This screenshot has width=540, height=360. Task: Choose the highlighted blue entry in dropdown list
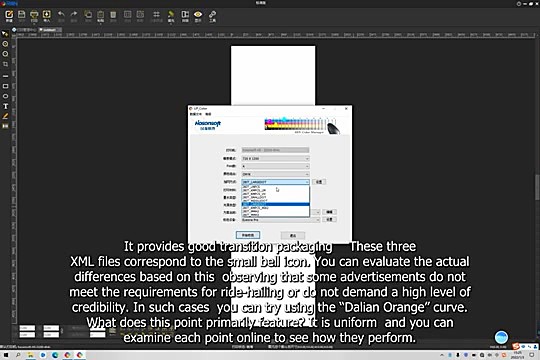(x=275, y=204)
